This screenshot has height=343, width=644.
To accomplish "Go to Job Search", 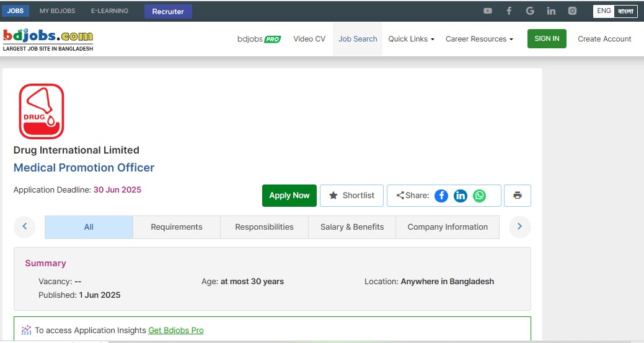I will pyautogui.click(x=358, y=39).
